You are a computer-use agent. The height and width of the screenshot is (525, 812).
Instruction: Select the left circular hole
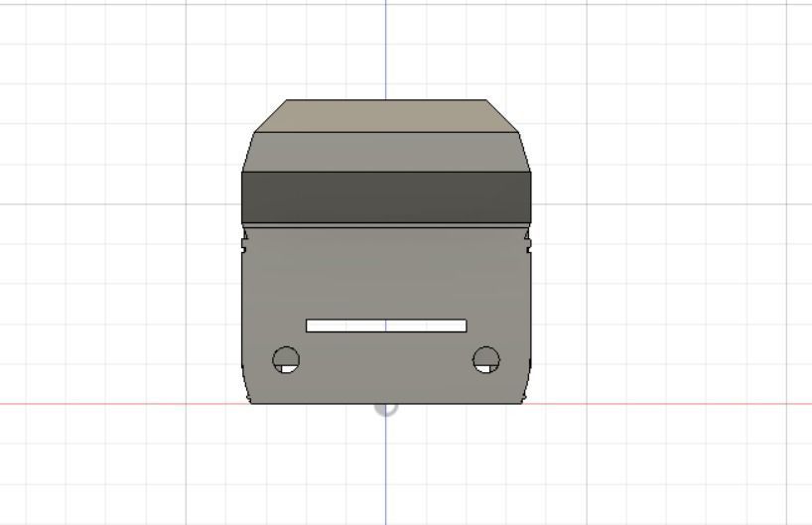[x=286, y=360]
